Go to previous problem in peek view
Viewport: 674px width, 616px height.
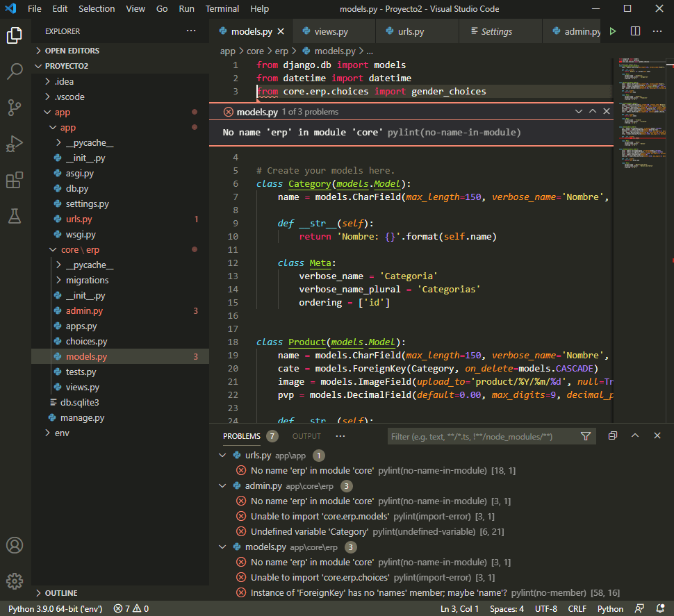tap(592, 111)
